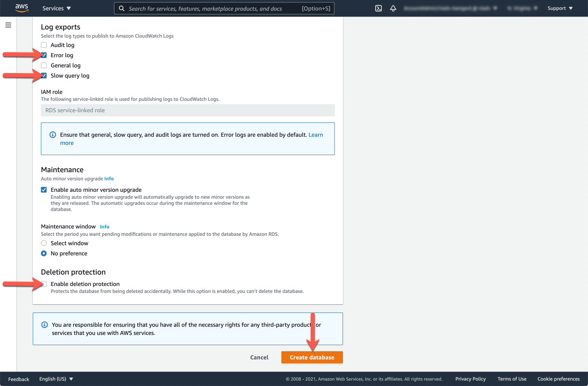Image resolution: width=588 pixels, height=386 pixels.
Task: Open the English (US) language selector
Action: 56,379
